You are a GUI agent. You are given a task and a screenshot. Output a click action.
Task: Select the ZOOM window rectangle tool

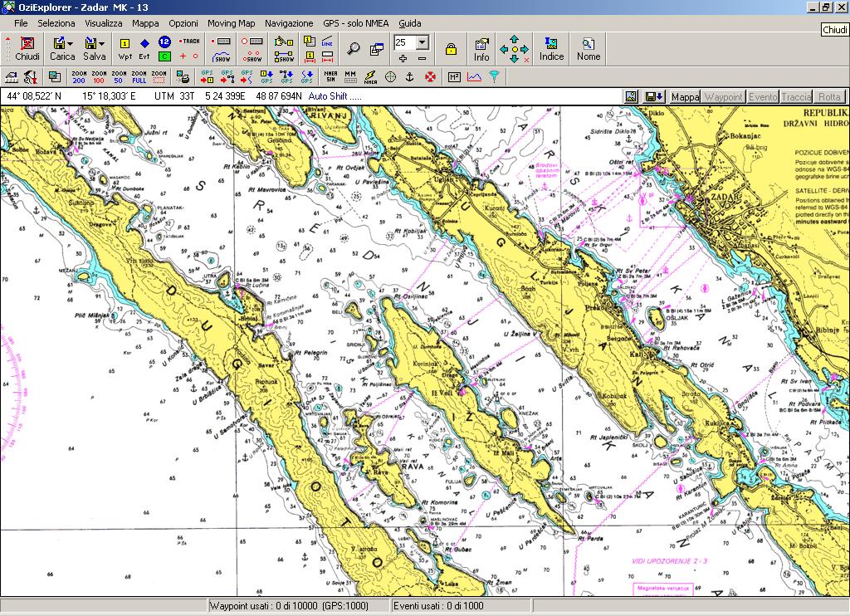(159, 77)
